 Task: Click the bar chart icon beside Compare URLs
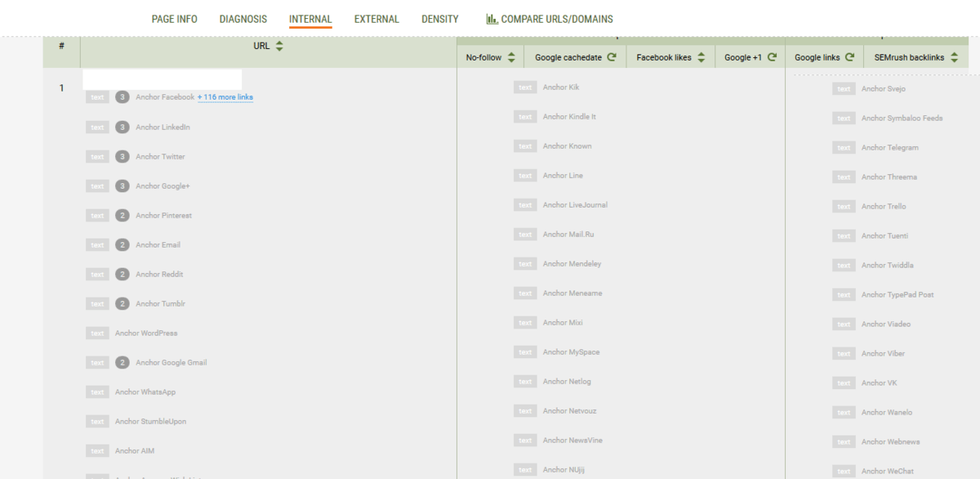click(492, 19)
